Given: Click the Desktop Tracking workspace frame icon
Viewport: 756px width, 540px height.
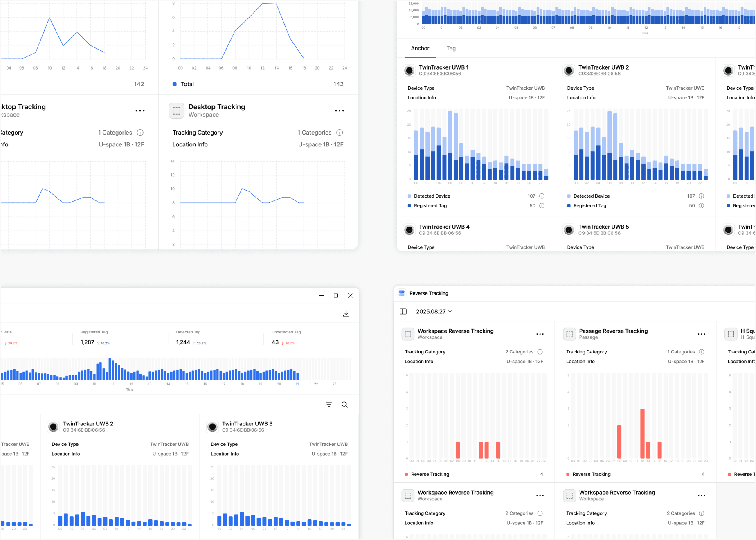Looking at the screenshot, I should pyautogui.click(x=176, y=110).
